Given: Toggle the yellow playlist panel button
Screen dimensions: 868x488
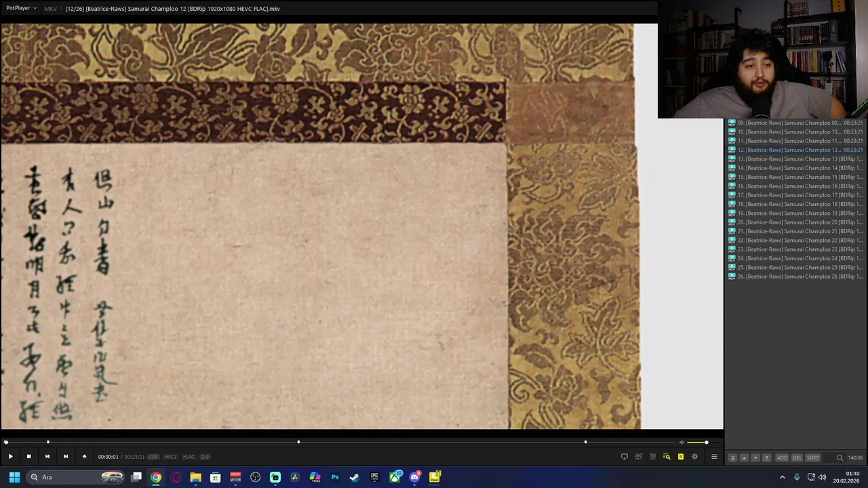Looking at the screenshot, I should (681, 457).
